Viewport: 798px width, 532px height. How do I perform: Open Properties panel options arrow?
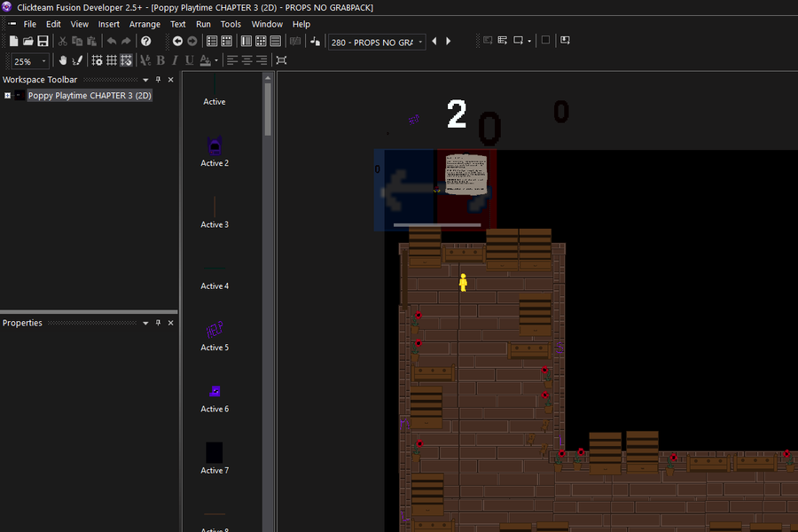pos(145,324)
